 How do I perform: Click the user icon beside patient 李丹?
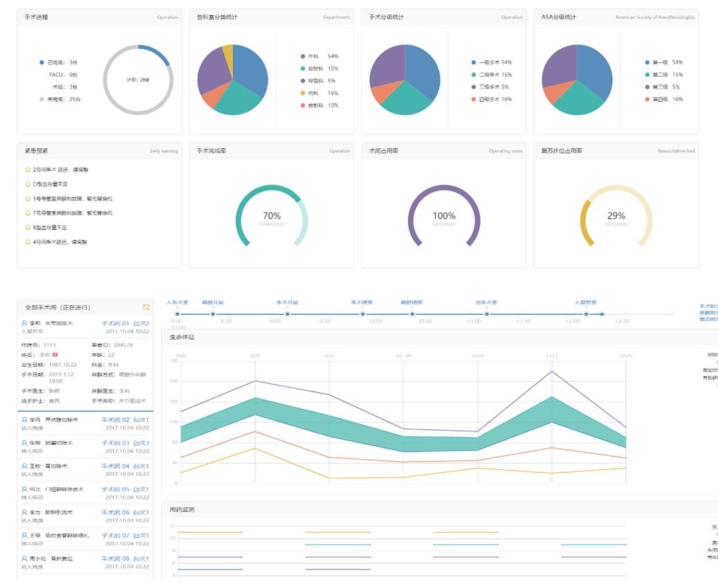pyautogui.click(x=25, y=420)
